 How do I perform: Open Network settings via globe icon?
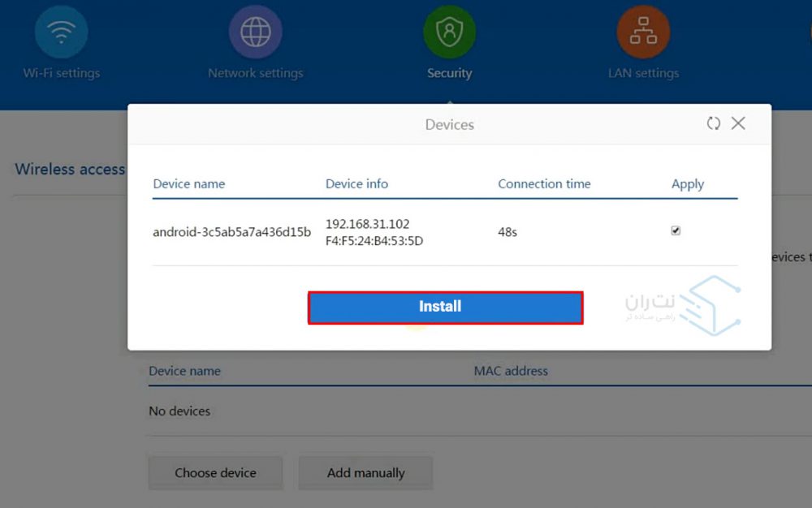(256, 32)
